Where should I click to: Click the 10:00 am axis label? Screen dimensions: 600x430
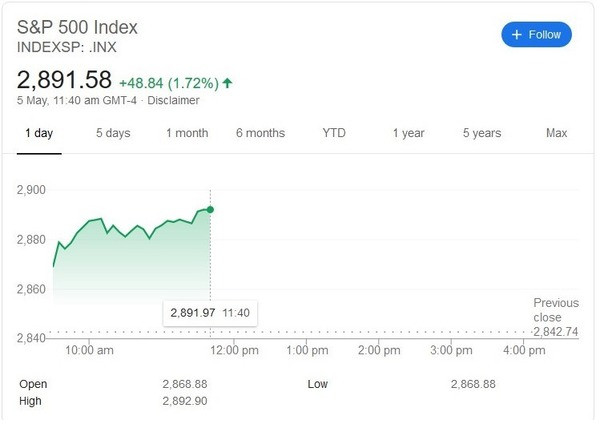(x=89, y=350)
